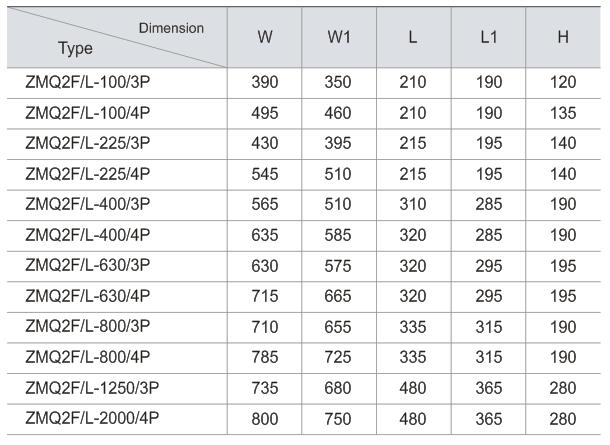Viewport: 610px width, 445px height.
Task: Select the ZMQ2F/L-630/3P row label
Action: [87, 266]
